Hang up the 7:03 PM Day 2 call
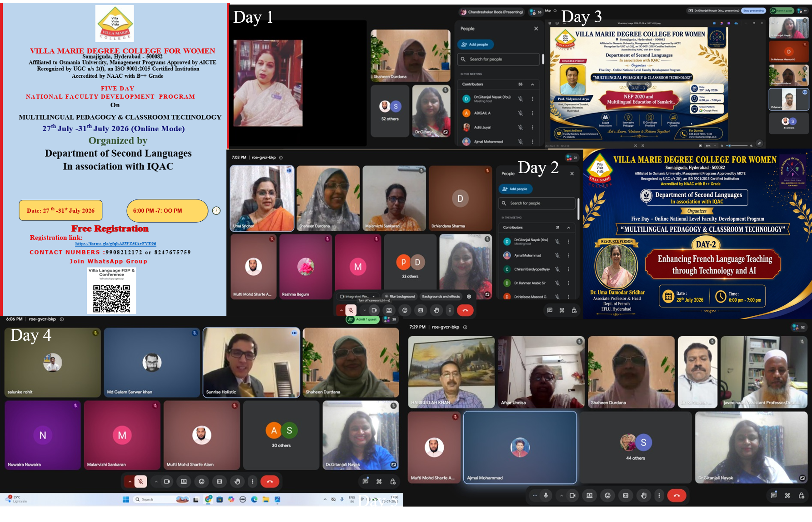 pos(465,310)
